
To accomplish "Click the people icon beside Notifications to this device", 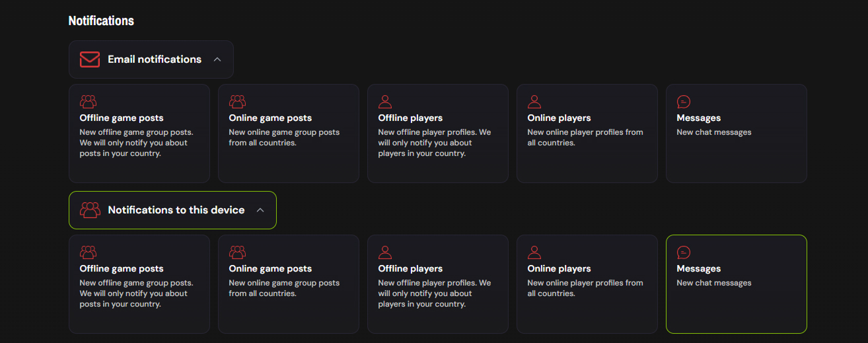I will [x=89, y=210].
